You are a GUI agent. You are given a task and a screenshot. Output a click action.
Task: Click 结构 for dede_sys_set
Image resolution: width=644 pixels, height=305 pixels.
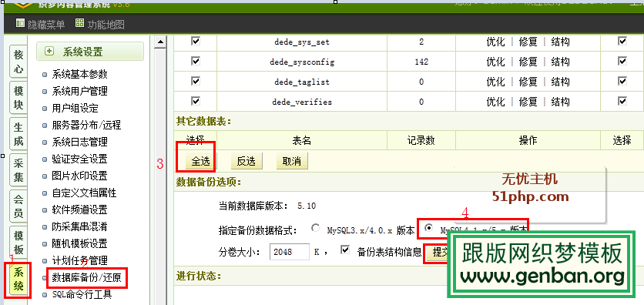click(x=560, y=42)
